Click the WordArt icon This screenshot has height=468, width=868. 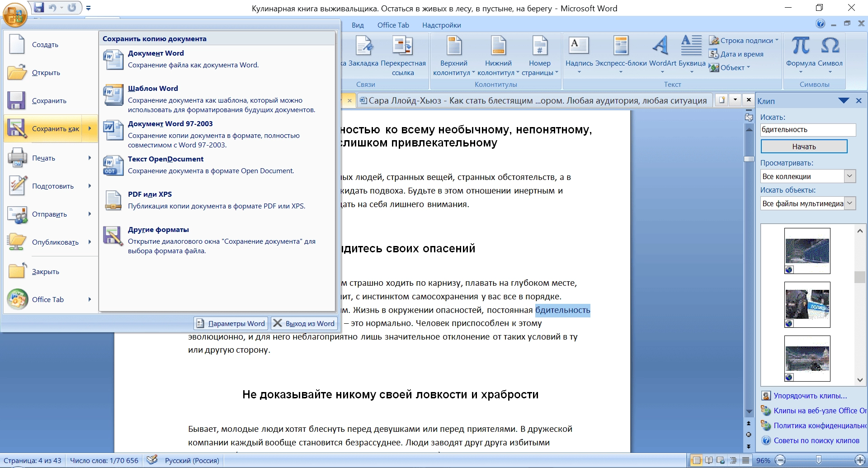661,46
